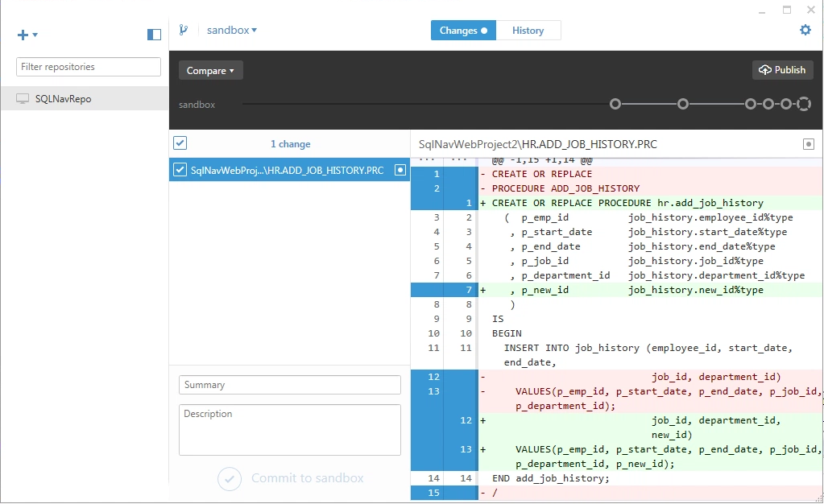Click the 1 change label
824x504 pixels.
290,144
